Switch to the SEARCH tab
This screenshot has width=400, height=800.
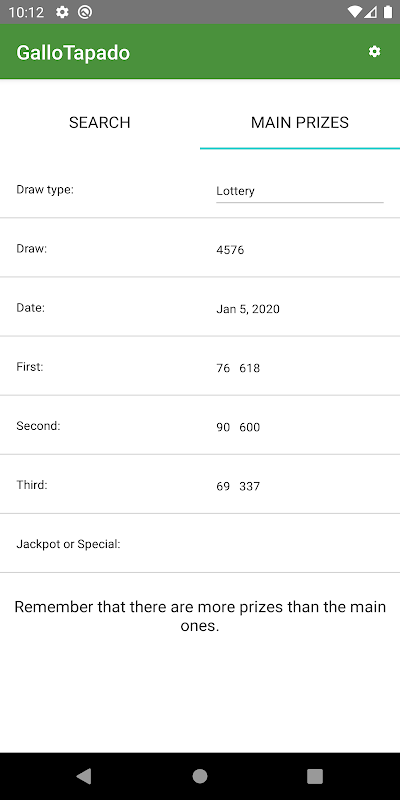100,122
